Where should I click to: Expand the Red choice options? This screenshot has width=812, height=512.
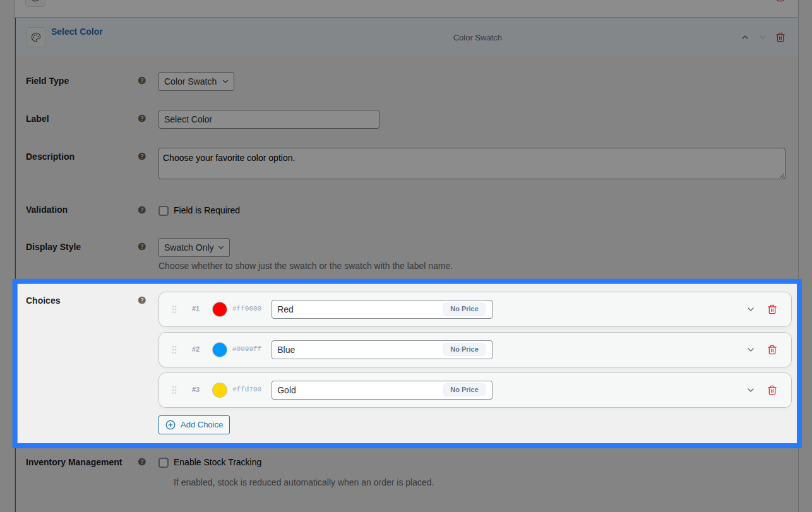click(751, 309)
